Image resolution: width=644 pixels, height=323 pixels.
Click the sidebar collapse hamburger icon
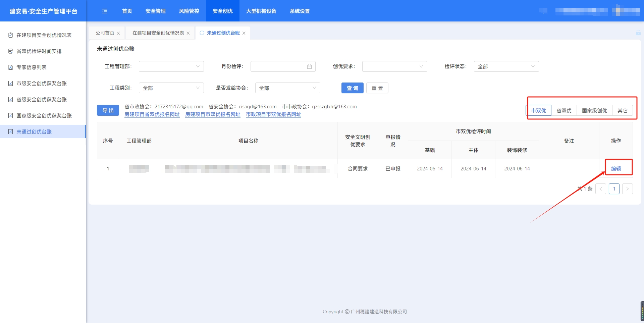tap(105, 11)
